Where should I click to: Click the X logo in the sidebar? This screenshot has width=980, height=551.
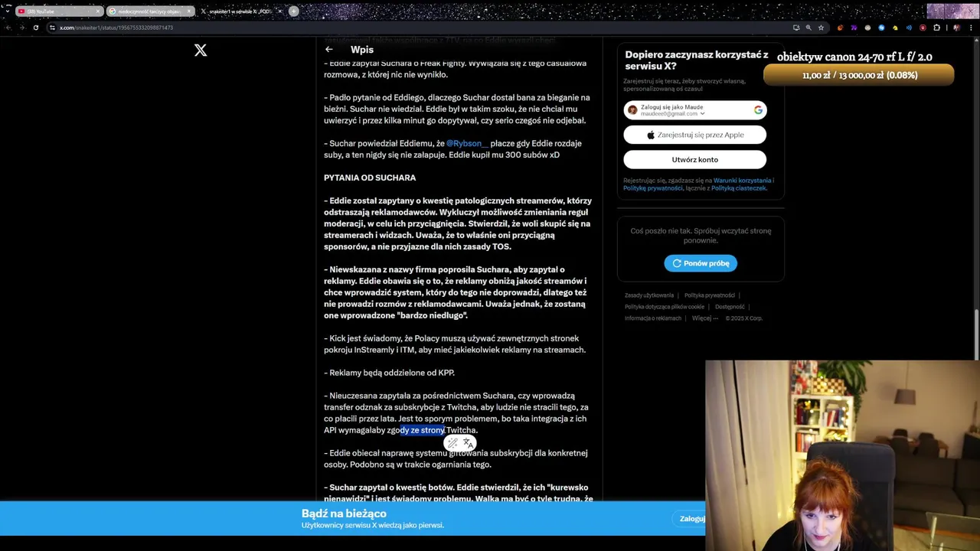coord(201,51)
